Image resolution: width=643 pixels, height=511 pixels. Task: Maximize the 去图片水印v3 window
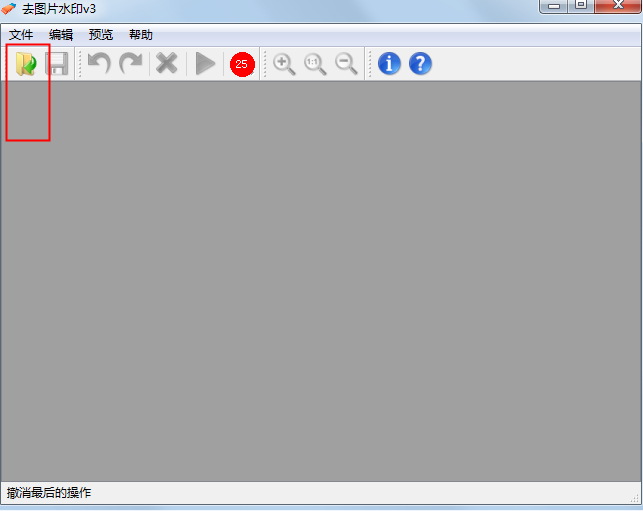pos(581,5)
